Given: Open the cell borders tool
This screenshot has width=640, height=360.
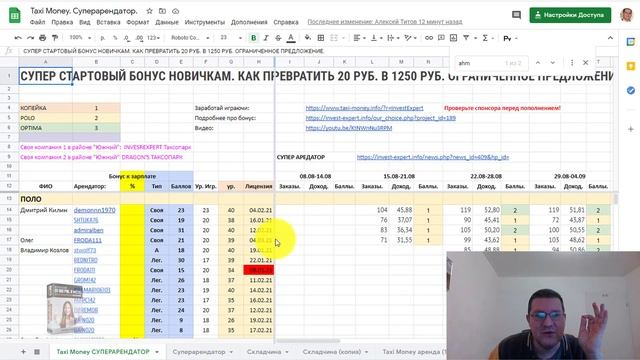Looking at the screenshot, I should [321, 38].
